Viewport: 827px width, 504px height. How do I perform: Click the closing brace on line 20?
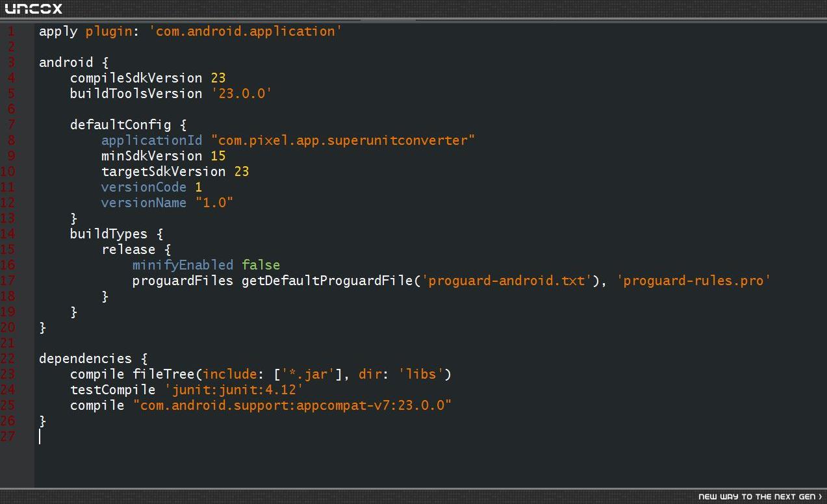tap(43, 327)
